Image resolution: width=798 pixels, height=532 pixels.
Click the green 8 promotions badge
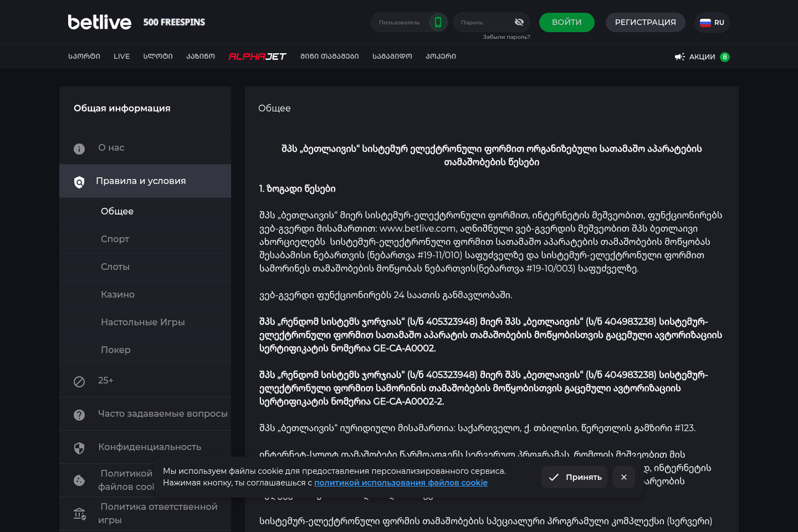pyautogui.click(x=725, y=57)
